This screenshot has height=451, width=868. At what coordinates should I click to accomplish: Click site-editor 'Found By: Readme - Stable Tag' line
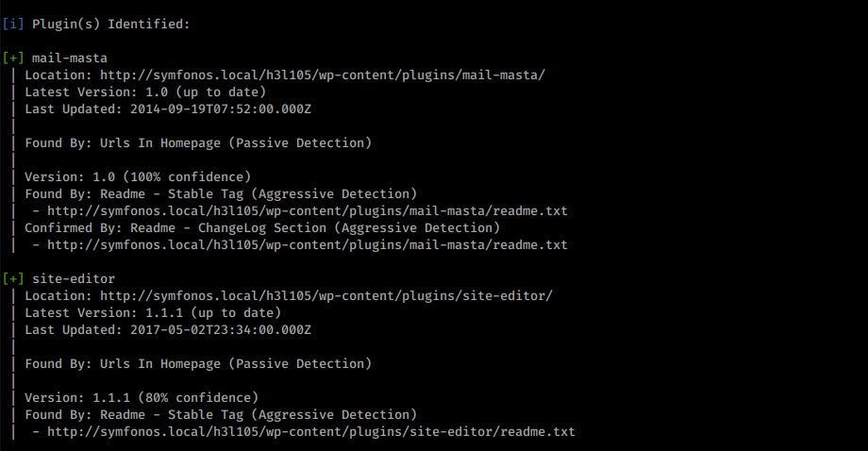(x=221, y=414)
